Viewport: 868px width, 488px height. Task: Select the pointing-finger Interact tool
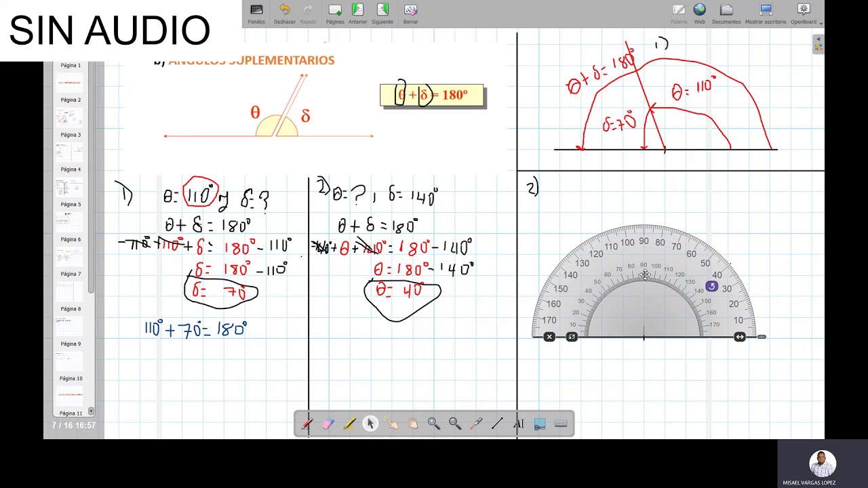pos(391,424)
